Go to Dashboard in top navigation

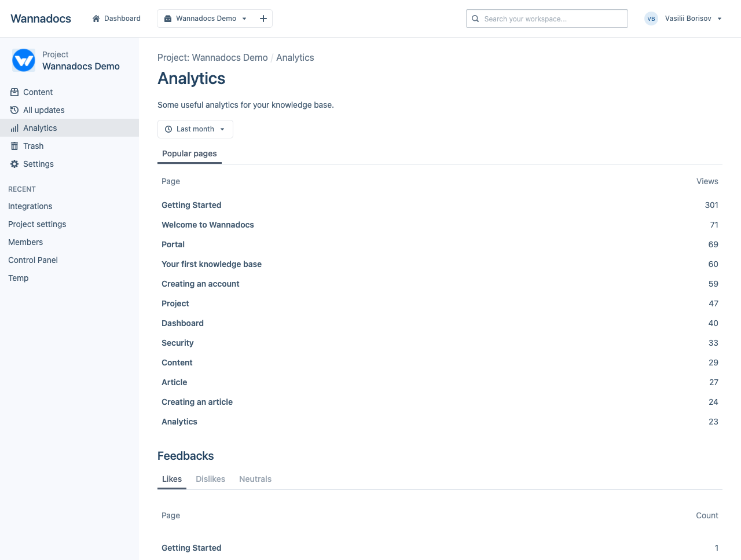[116, 19]
